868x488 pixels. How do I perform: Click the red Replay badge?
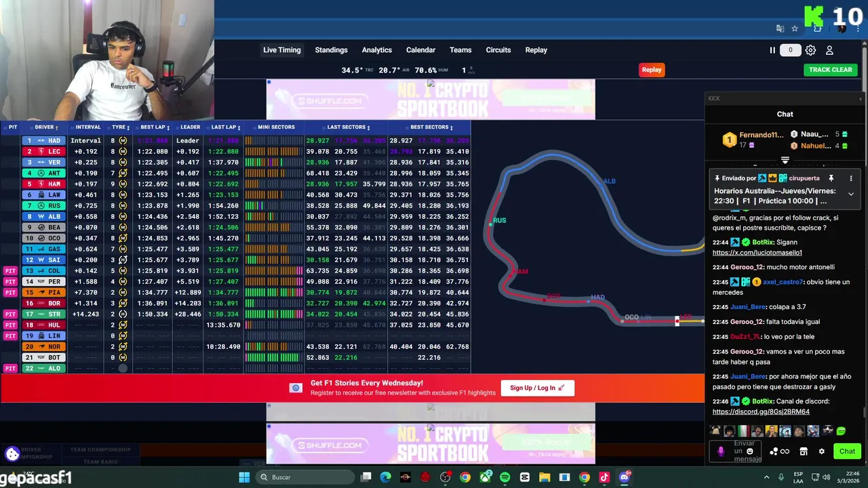(x=652, y=70)
